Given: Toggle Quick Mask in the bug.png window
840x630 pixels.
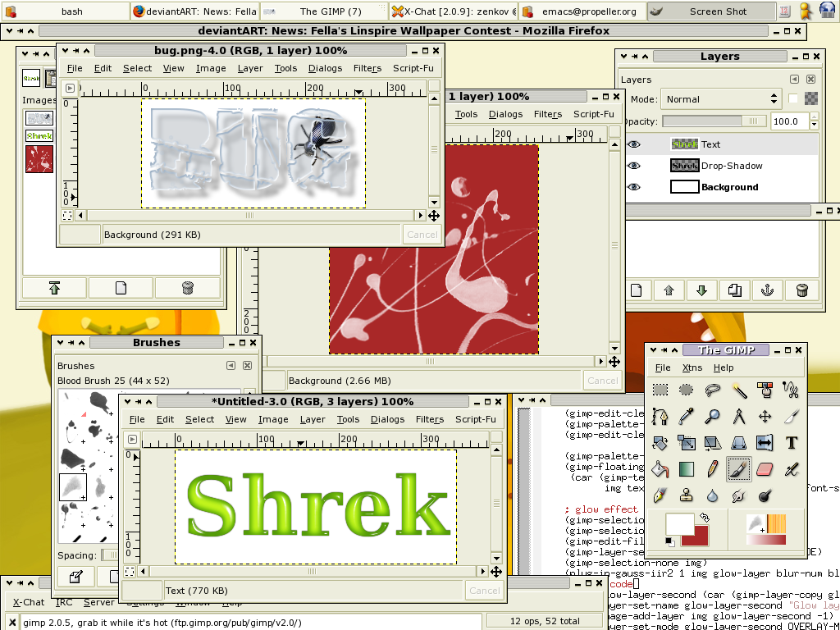Looking at the screenshot, I should 67,216.
